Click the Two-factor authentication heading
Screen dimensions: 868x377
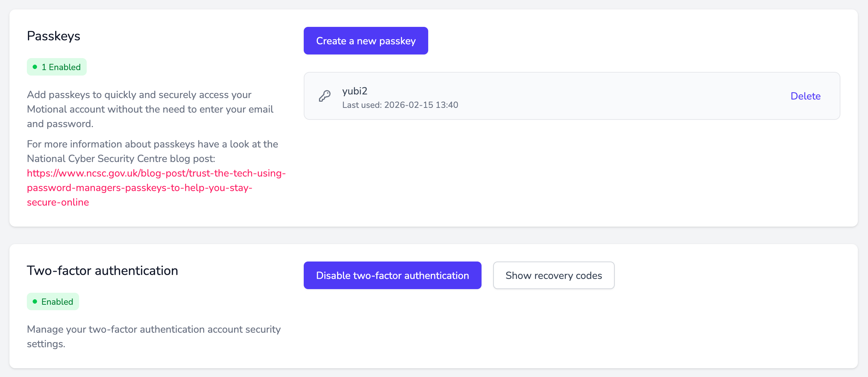point(102,271)
